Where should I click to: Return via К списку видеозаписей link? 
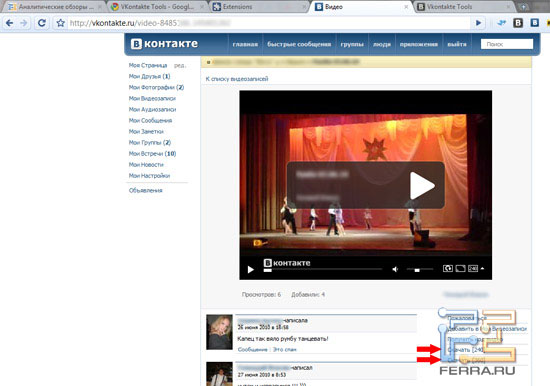237,79
